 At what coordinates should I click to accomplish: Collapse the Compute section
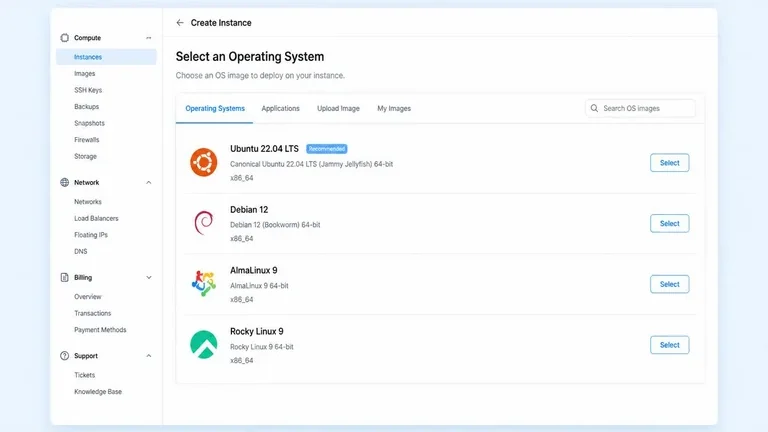click(x=148, y=38)
